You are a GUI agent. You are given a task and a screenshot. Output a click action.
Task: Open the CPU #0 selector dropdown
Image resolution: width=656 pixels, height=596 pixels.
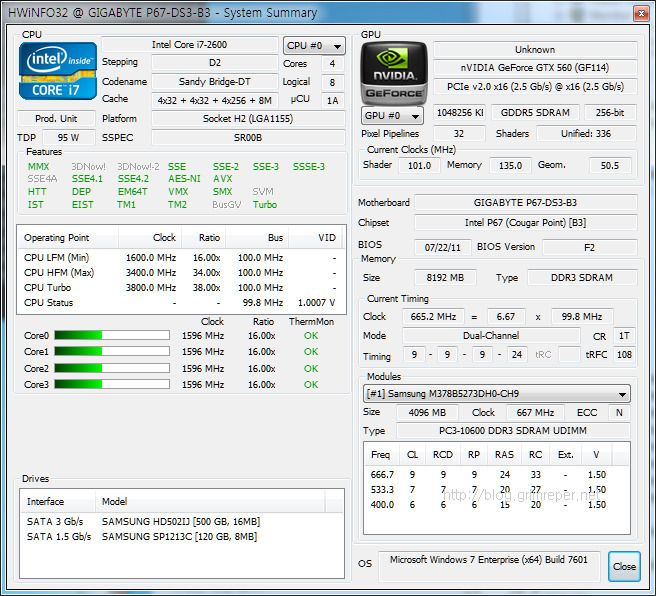(x=314, y=46)
